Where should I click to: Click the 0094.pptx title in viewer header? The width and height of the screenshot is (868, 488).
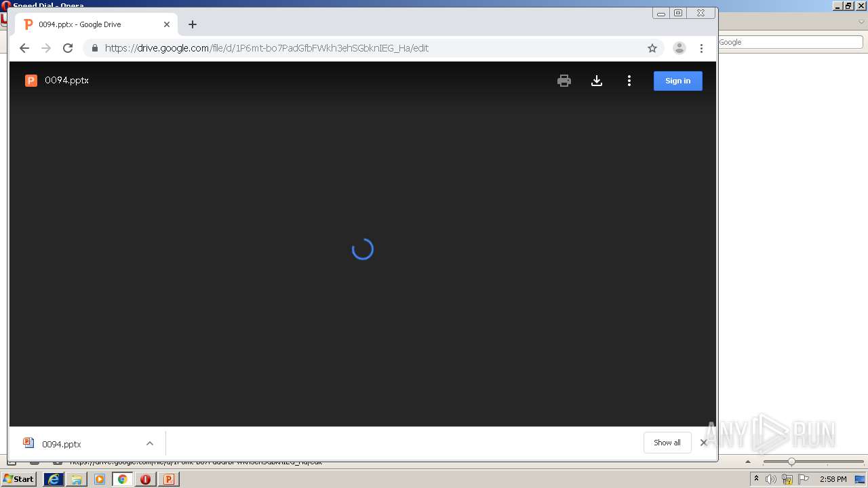(66, 80)
